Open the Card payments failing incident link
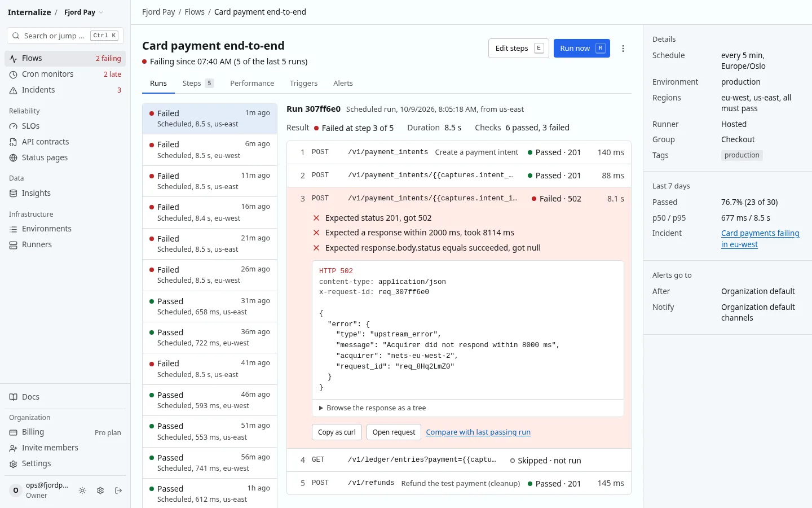The image size is (812, 508). [760, 239]
